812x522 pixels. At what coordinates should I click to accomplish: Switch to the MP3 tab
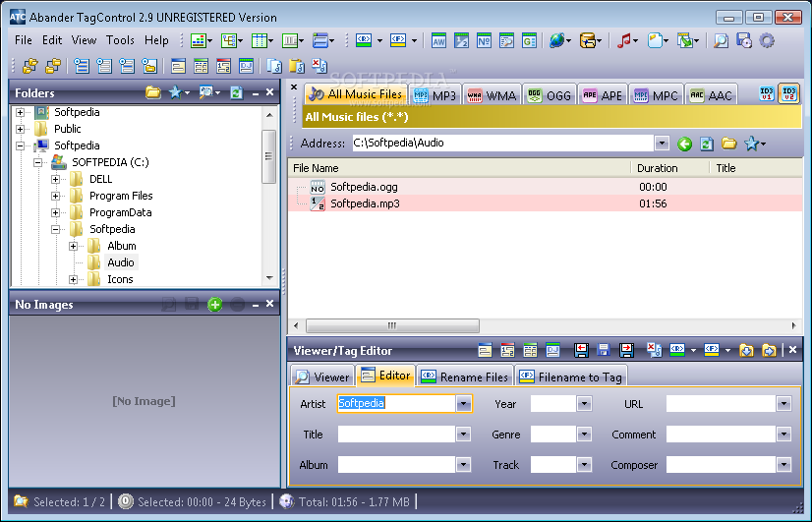[435, 95]
